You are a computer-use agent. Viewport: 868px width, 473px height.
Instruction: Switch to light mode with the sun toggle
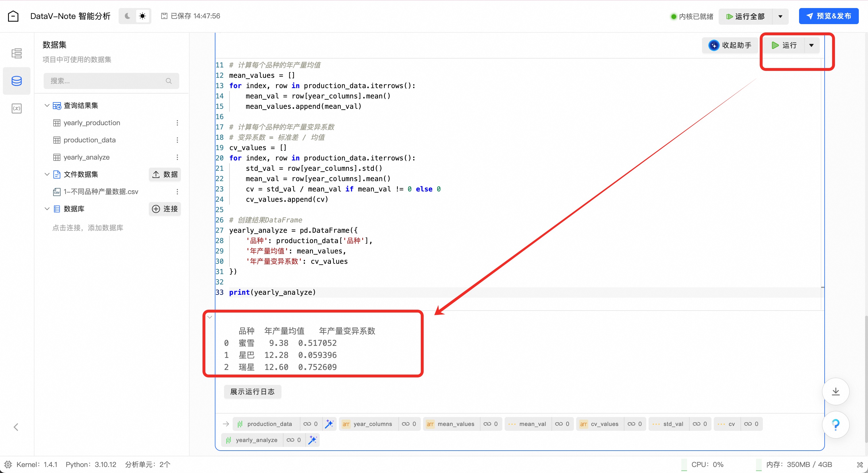click(x=142, y=16)
